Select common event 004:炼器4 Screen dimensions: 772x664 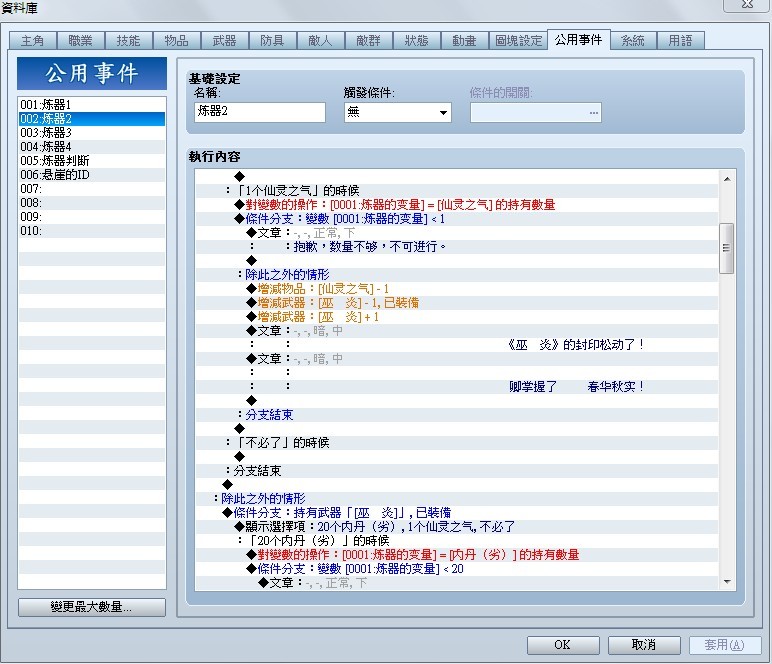coord(92,147)
